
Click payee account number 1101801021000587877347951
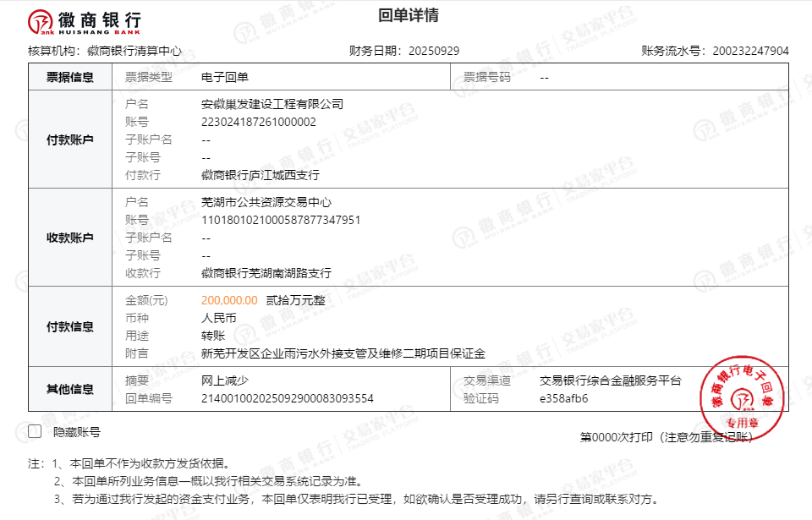tap(281, 220)
